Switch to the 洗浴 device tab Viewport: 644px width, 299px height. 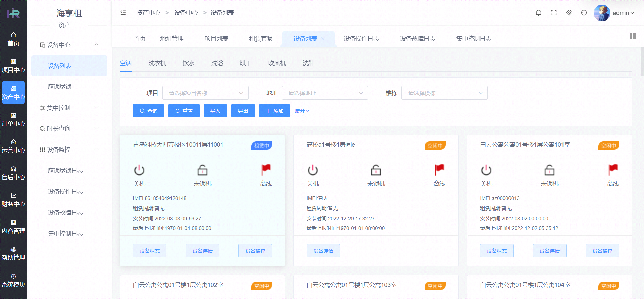(x=217, y=63)
